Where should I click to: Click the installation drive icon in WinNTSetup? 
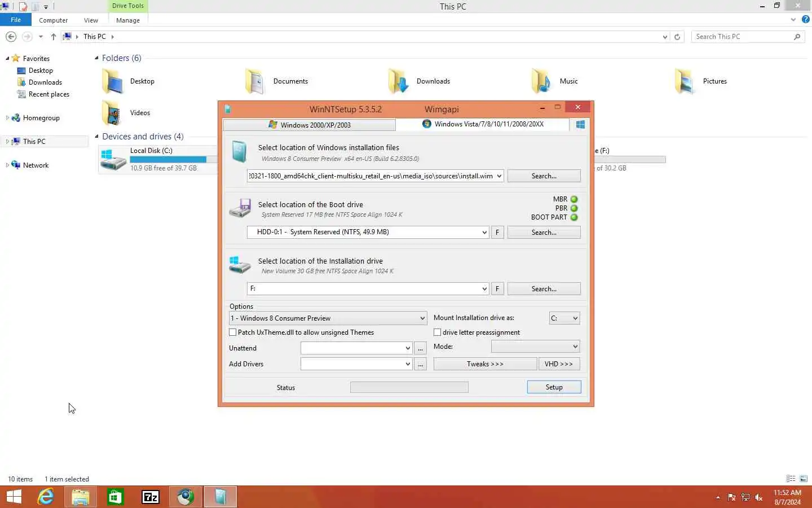pyautogui.click(x=240, y=265)
